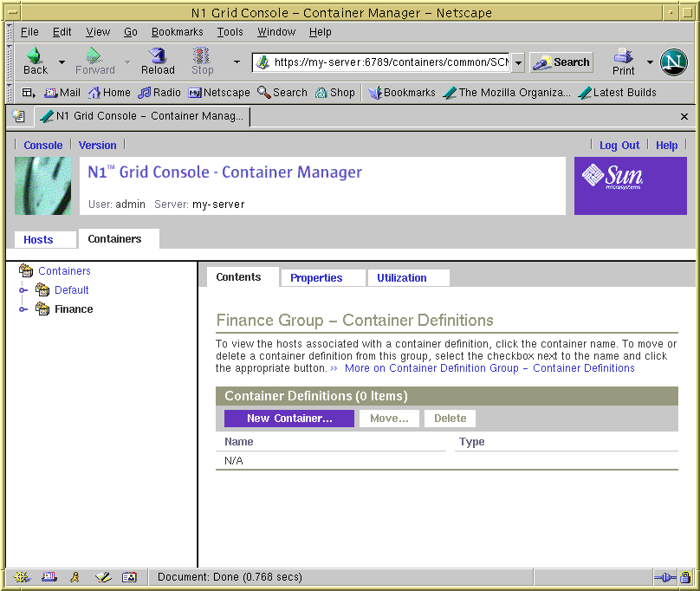Switch to the Utilization tab
The width and height of the screenshot is (700, 591).
pyautogui.click(x=408, y=278)
